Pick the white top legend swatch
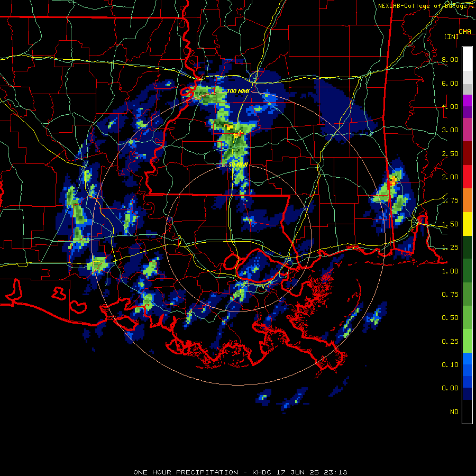This screenshot has height=476, width=476. [467, 59]
